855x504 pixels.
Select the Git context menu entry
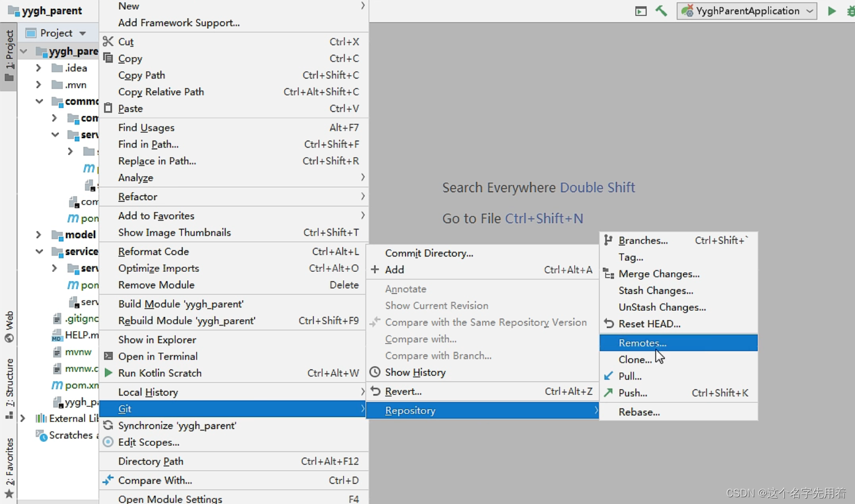[233, 409]
